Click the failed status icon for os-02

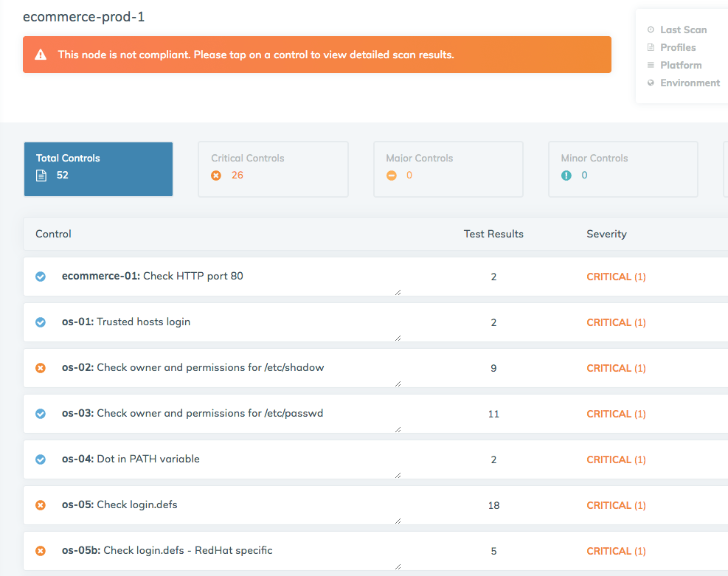pos(41,368)
